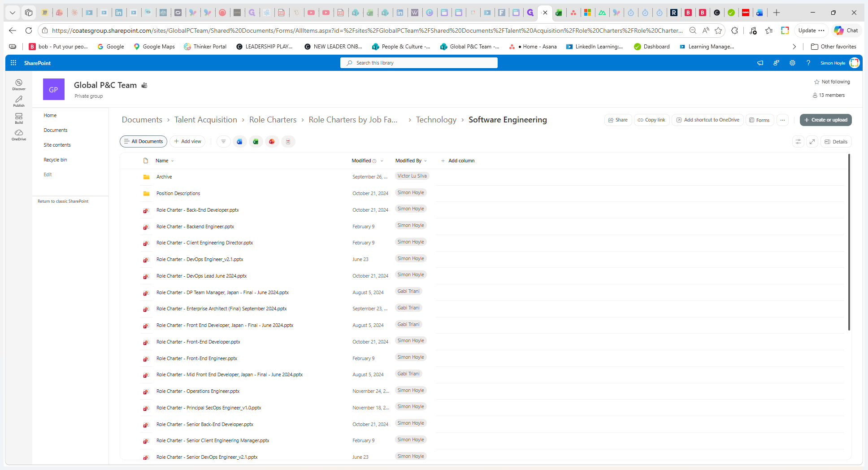The height and width of the screenshot is (470, 868).
Task: Click the file type column header icon
Action: 146,161
